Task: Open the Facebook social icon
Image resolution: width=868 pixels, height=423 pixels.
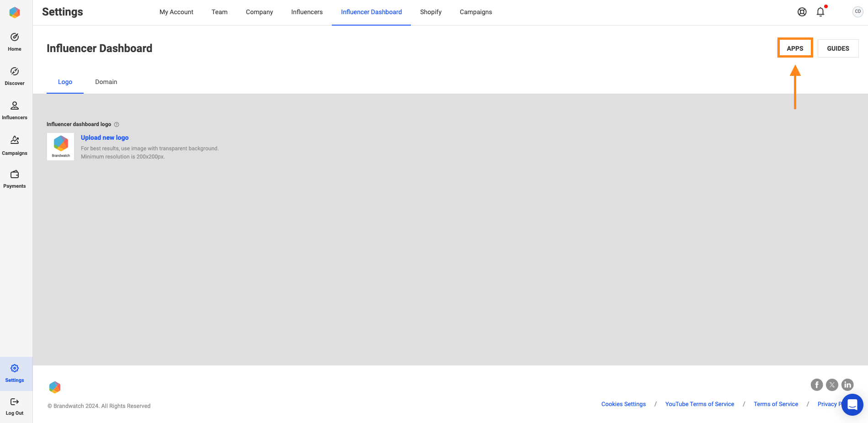Action: click(x=817, y=385)
